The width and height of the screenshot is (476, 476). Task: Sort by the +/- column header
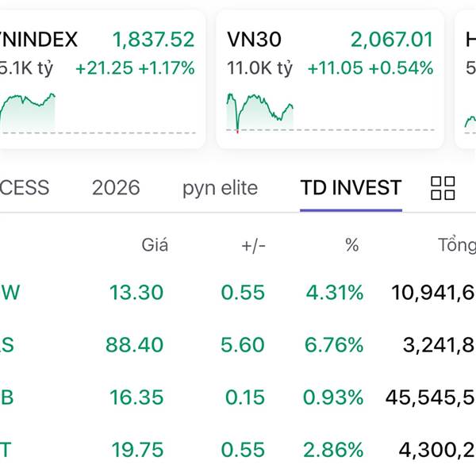pyautogui.click(x=254, y=245)
